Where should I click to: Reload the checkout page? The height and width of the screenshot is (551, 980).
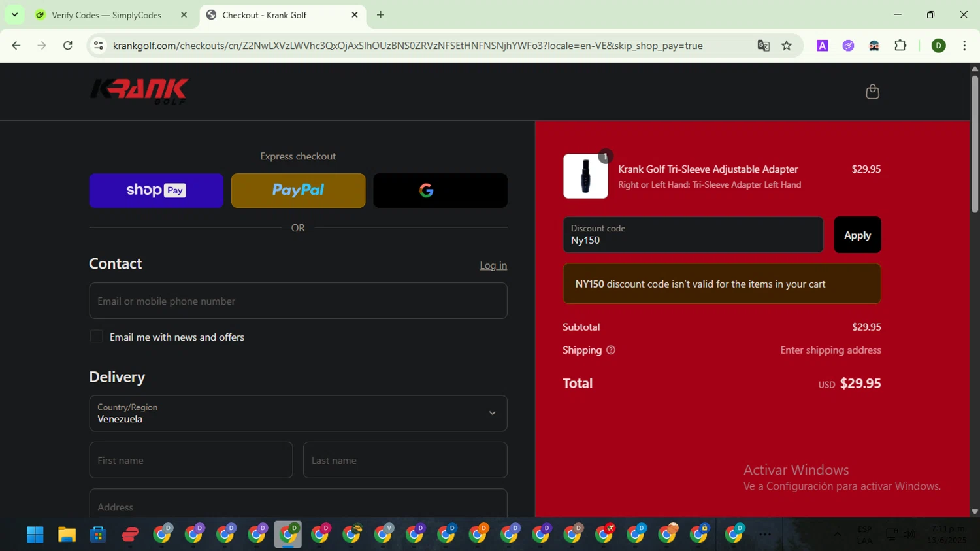[x=67, y=46]
